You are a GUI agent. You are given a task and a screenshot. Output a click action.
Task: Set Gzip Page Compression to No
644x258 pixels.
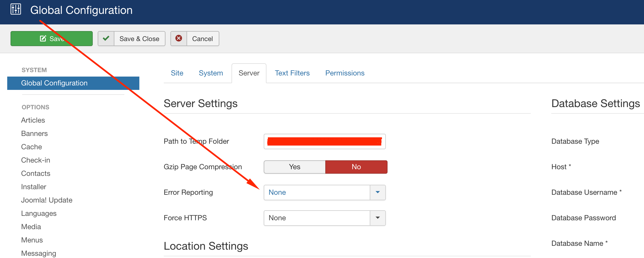click(x=356, y=167)
